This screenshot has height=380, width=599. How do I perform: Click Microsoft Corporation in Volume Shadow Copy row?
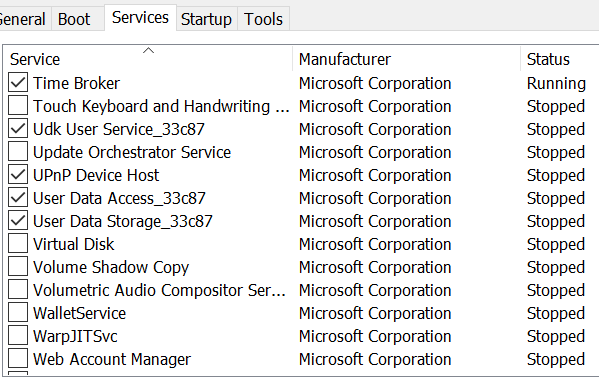[375, 268]
